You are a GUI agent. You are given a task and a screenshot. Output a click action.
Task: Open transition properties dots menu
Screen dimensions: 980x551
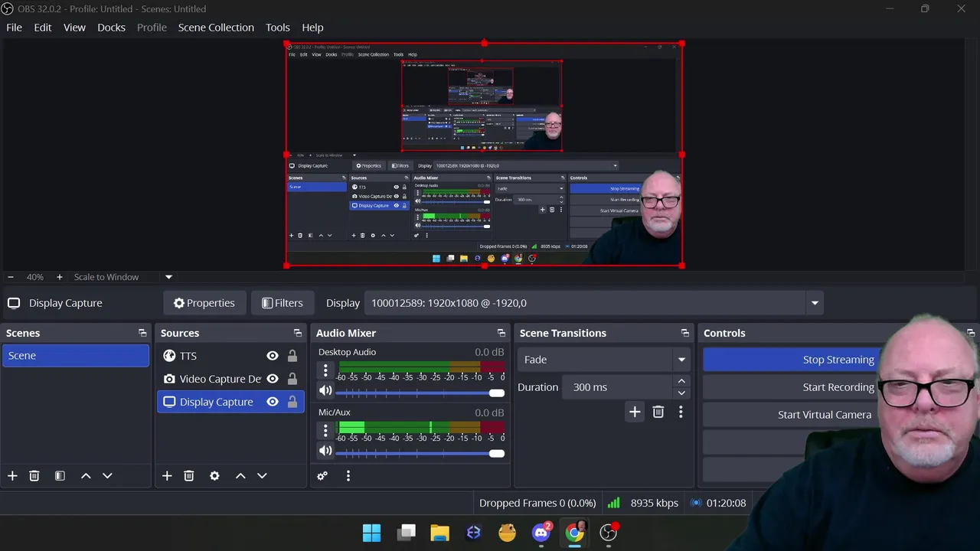click(681, 412)
